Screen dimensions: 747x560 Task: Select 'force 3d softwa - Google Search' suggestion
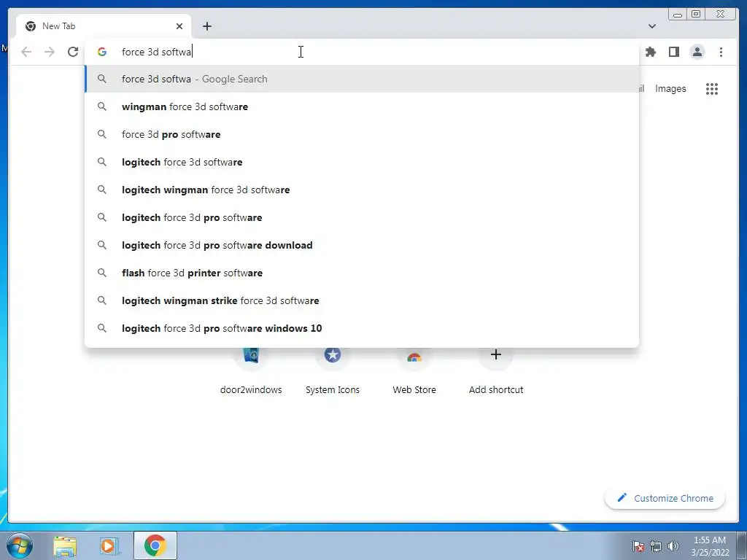pyautogui.click(x=362, y=79)
